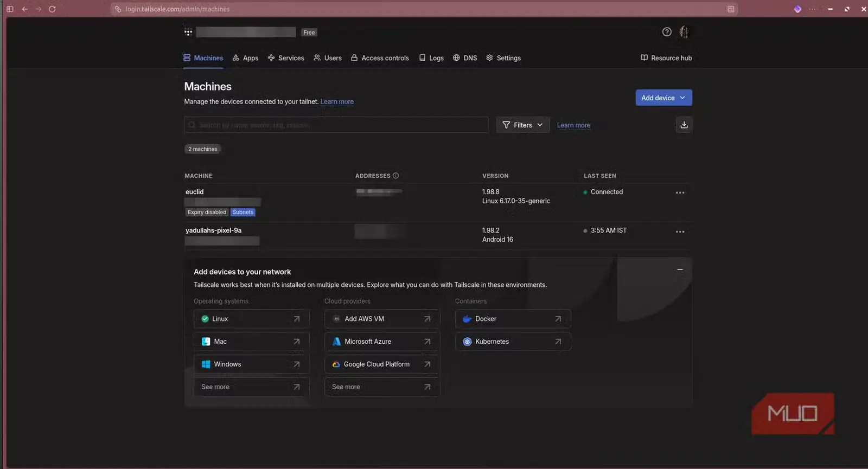Click version 1.98.8 text

click(x=491, y=192)
